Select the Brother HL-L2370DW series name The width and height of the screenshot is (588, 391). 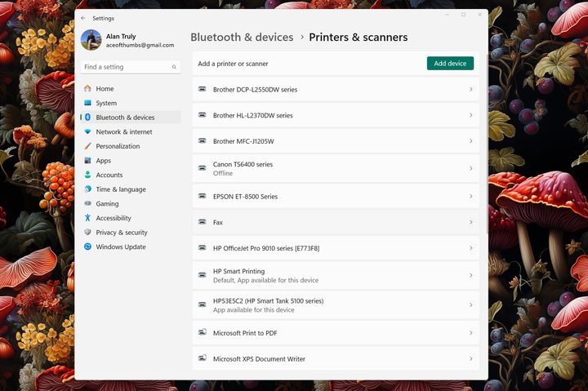click(252, 115)
